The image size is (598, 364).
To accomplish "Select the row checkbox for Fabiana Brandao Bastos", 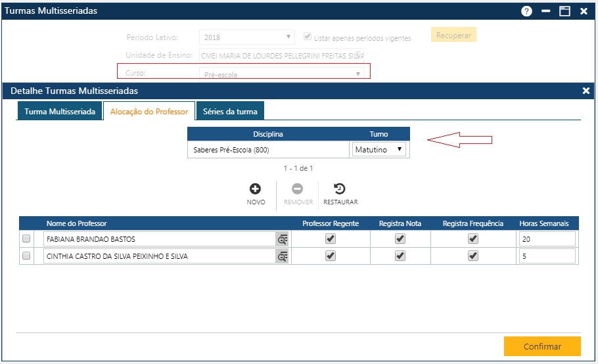I will click(27, 239).
